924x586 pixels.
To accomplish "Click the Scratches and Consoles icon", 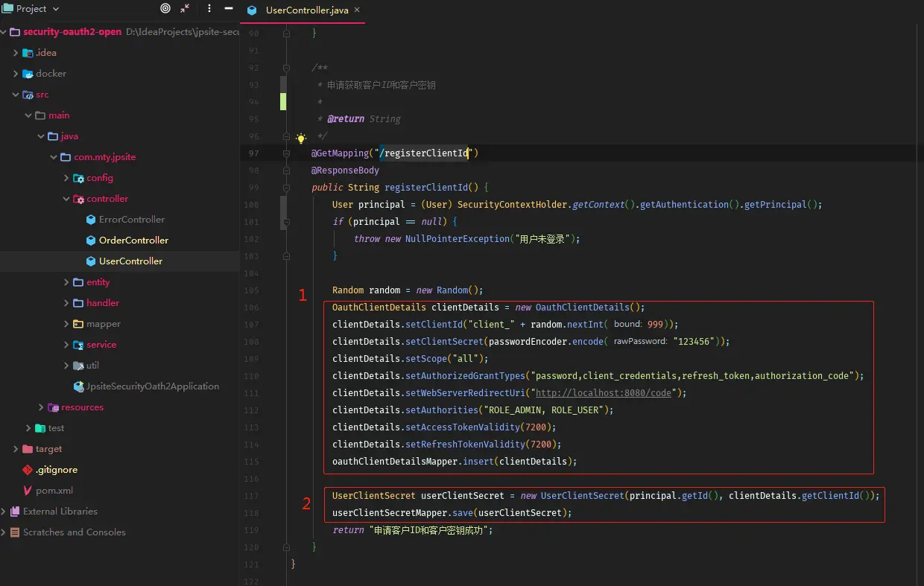I will [x=16, y=532].
